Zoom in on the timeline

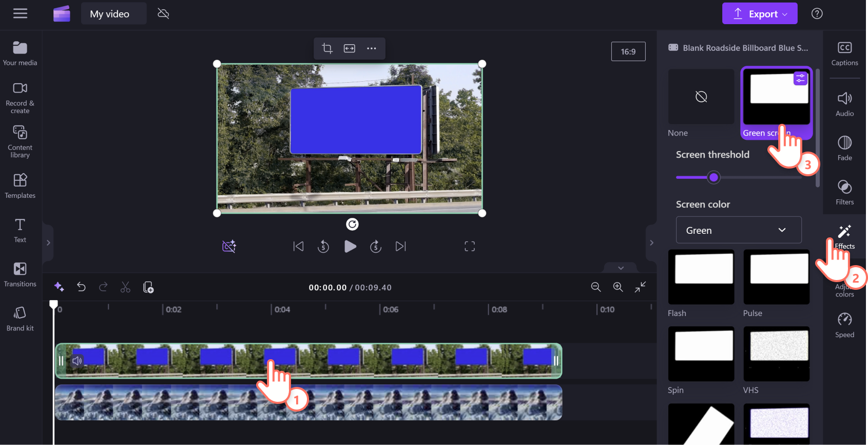[x=618, y=287]
